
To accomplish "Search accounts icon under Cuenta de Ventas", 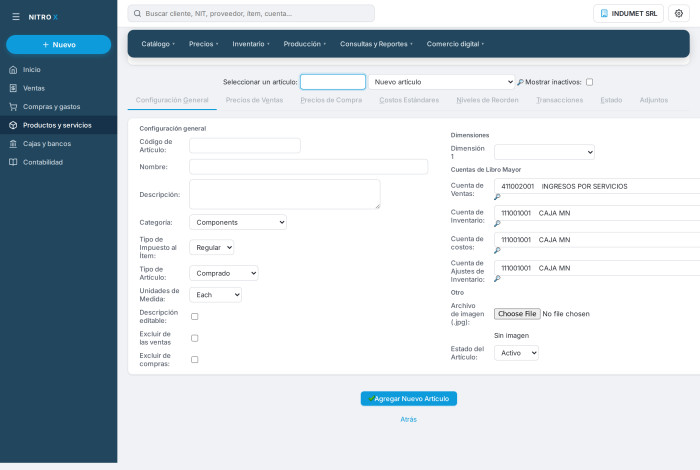I will 497,197.
